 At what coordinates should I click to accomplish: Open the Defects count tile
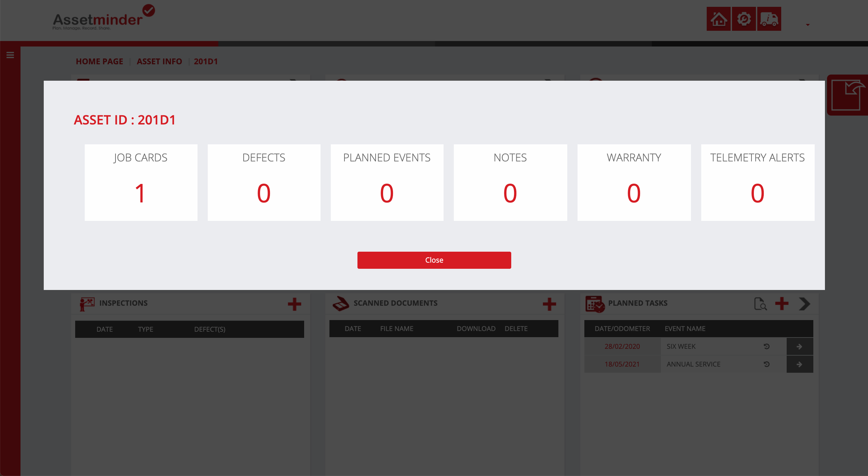264,183
